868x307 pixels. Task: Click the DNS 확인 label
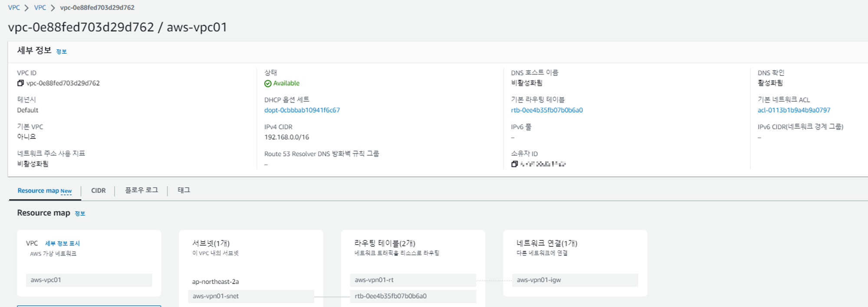pyautogui.click(x=771, y=73)
